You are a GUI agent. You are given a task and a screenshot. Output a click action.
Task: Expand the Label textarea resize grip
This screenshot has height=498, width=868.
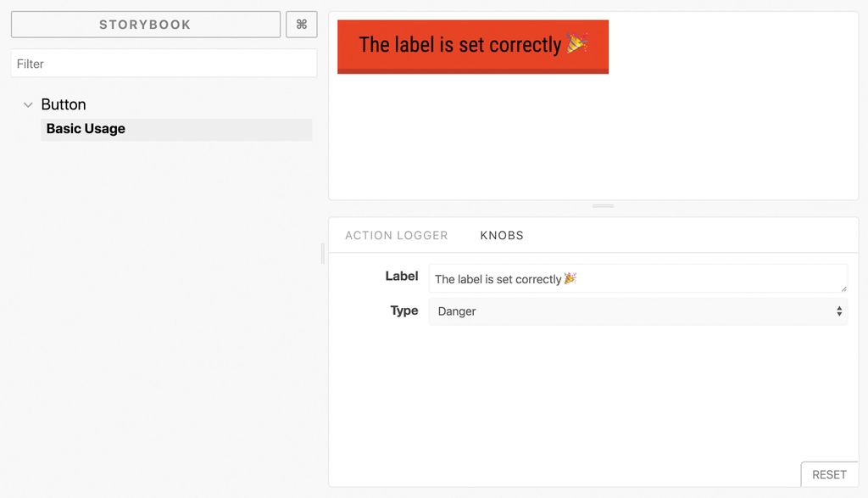pos(843,290)
